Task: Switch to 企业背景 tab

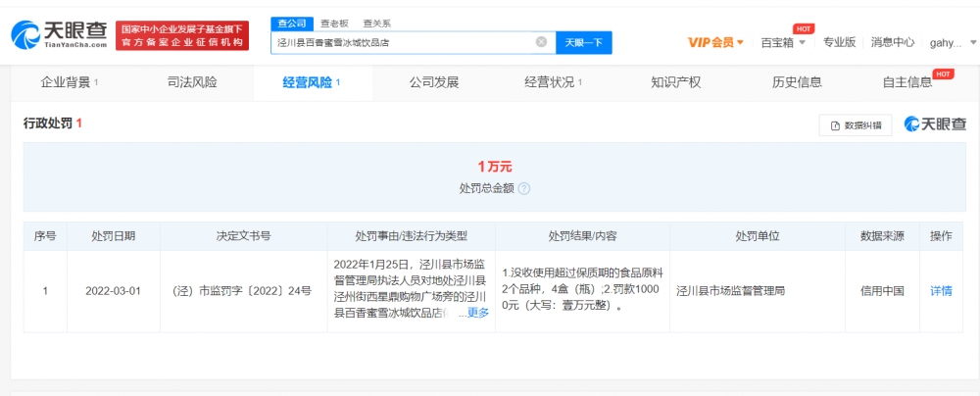Action: pyautogui.click(x=70, y=82)
